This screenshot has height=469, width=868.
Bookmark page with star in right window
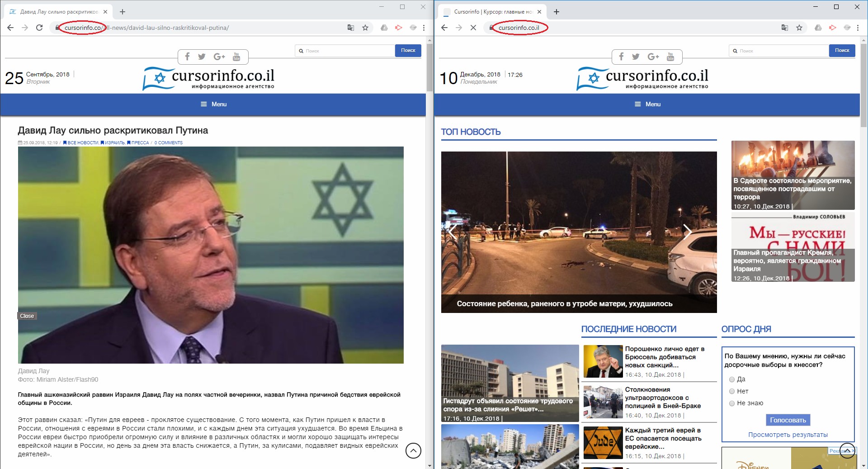coord(799,28)
